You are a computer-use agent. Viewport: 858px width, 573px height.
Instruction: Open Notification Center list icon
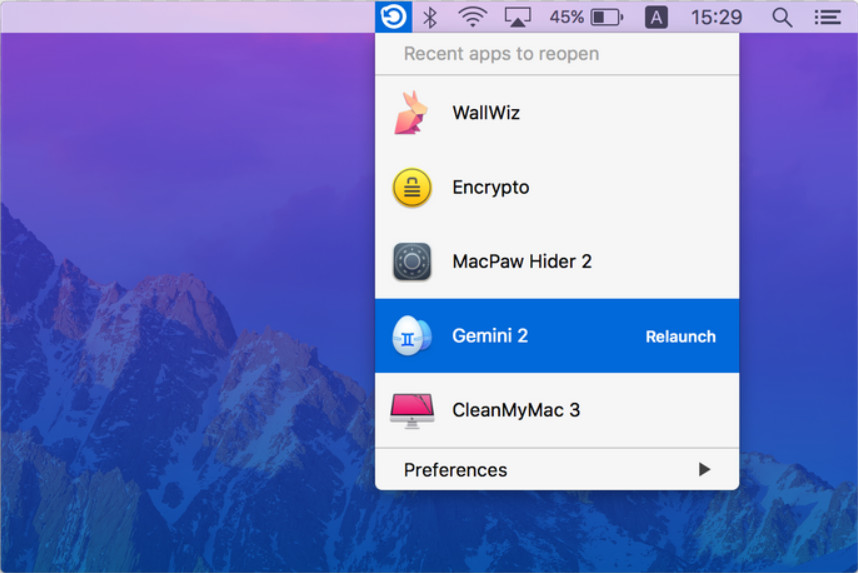coord(827,18)
